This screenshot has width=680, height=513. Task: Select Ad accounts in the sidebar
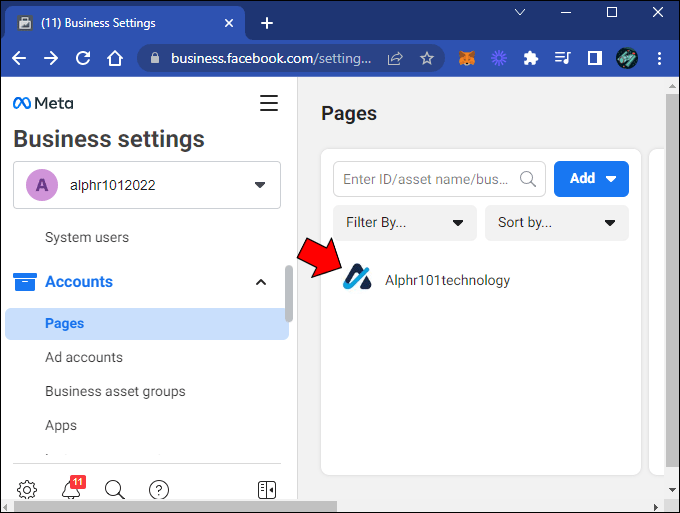(84, 357)
